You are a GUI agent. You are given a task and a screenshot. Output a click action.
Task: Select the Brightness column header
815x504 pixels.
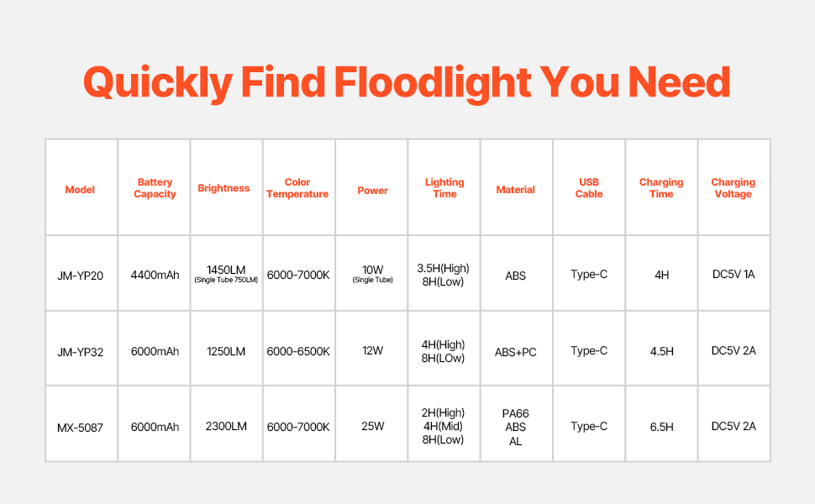click(x=223, y=188)
